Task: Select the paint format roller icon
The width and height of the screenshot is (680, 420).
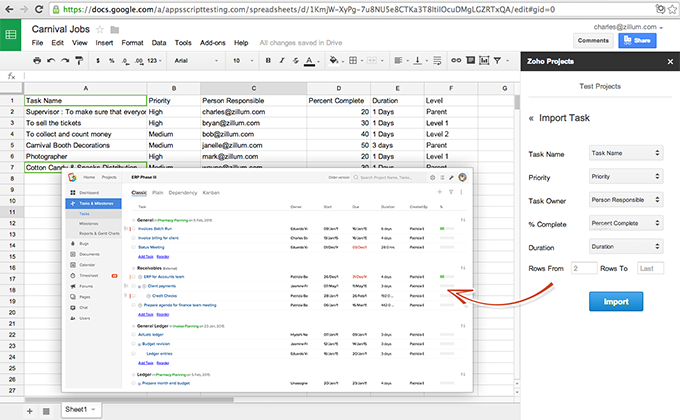Action: 81,61
